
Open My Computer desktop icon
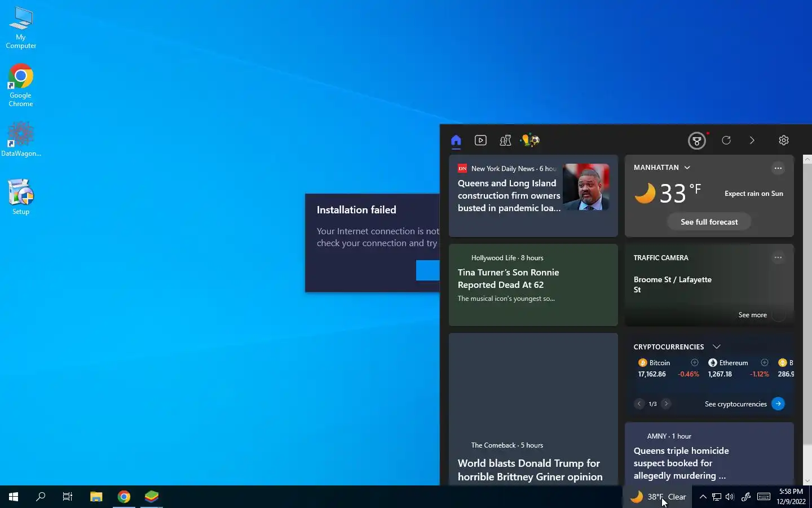coord(21,28)
